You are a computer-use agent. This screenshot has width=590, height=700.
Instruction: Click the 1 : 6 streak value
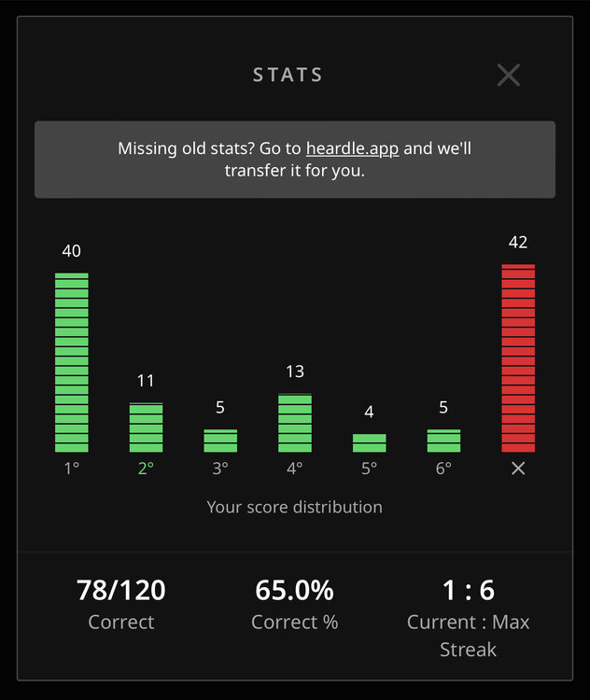468,590
